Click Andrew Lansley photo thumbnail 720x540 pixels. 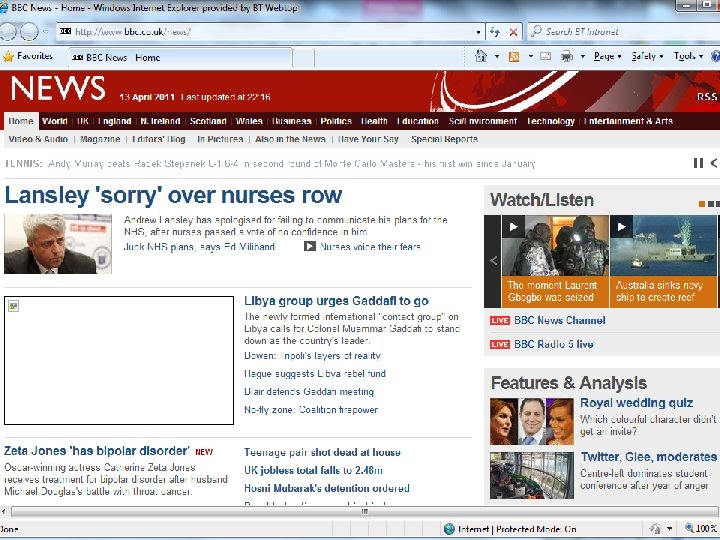[x=58, y=244]
